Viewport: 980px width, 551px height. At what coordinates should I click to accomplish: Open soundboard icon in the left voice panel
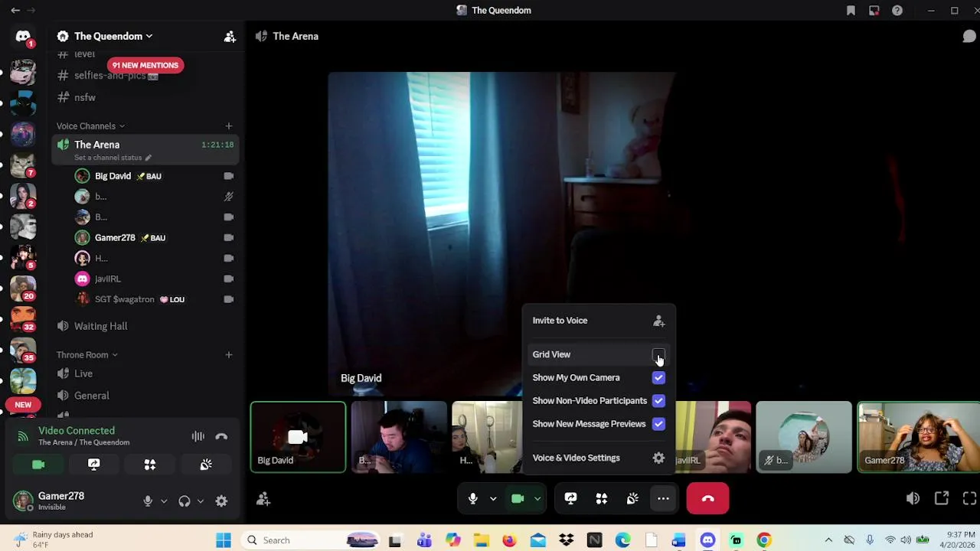tap(206, 465)
